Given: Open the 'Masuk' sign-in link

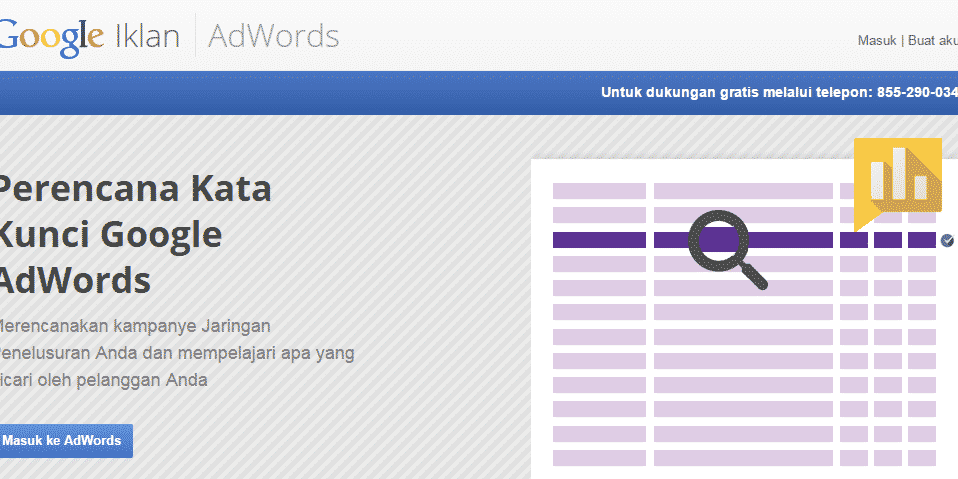Looking at the screenshot, I should click(877, 40).
